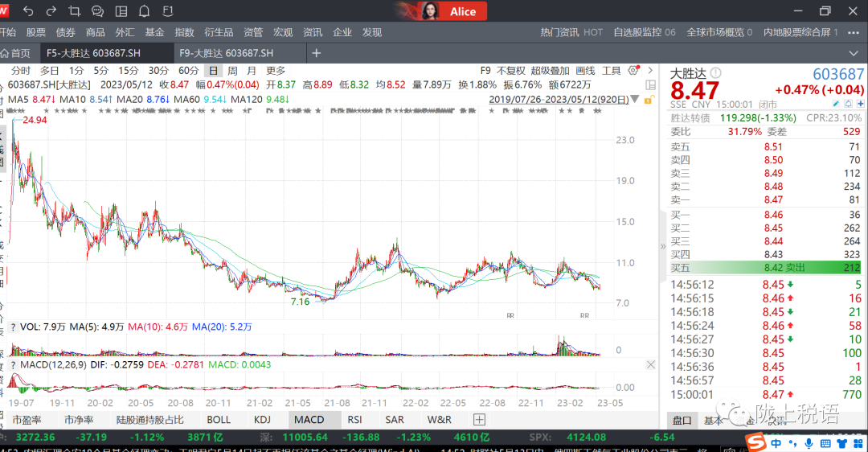Open the chat messages icon

pyautogui.click(x=97, y=11)
